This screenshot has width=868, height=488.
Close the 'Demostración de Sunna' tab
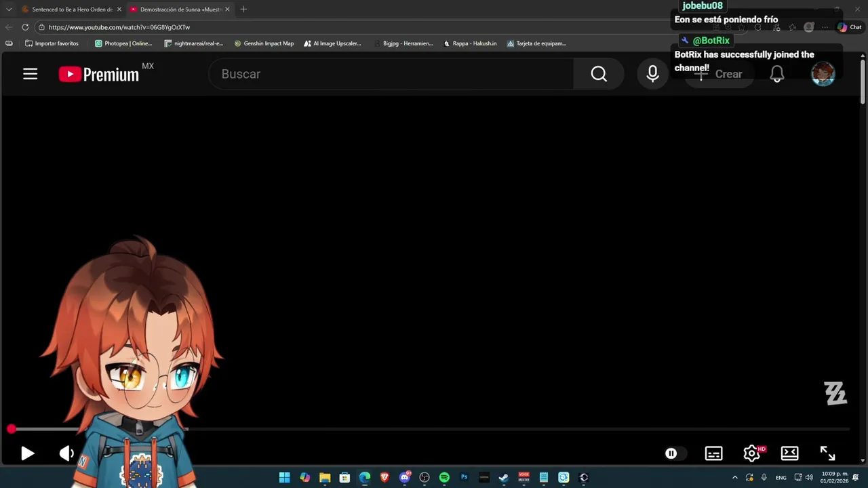227,9
